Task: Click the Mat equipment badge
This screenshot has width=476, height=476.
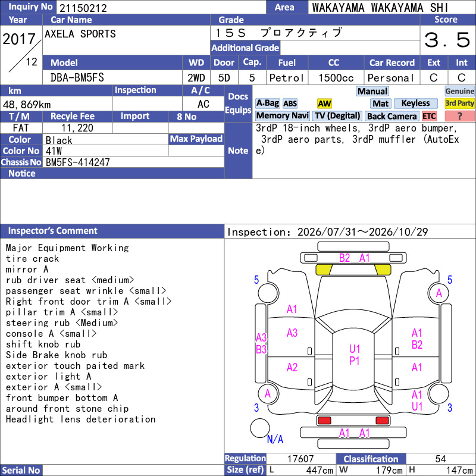Action: pyautogui.click(x=380, y=104)
